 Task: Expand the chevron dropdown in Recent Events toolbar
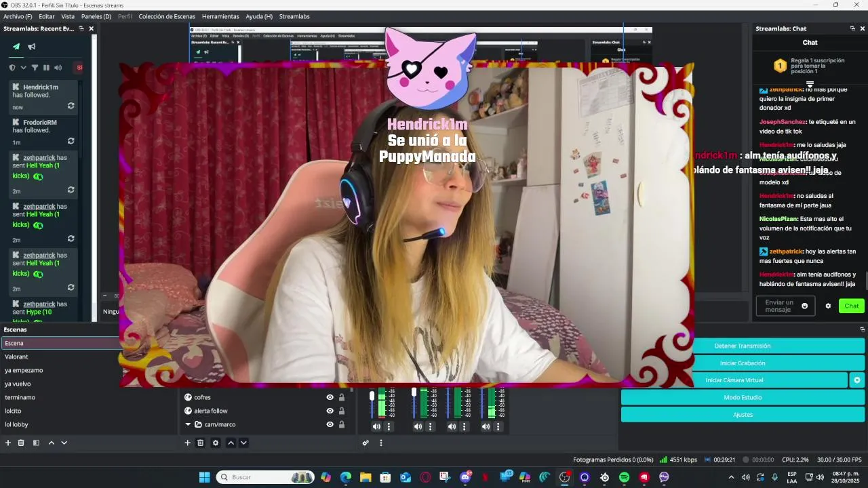(23, 68)
